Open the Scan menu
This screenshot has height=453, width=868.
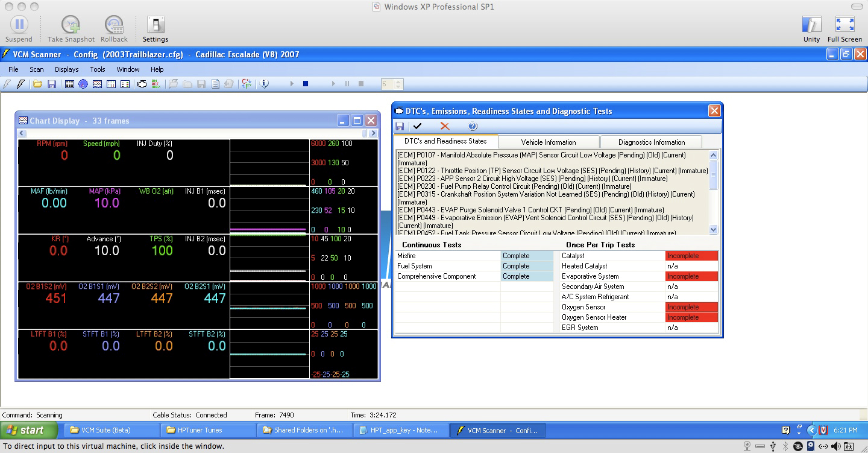coord(37,69)
